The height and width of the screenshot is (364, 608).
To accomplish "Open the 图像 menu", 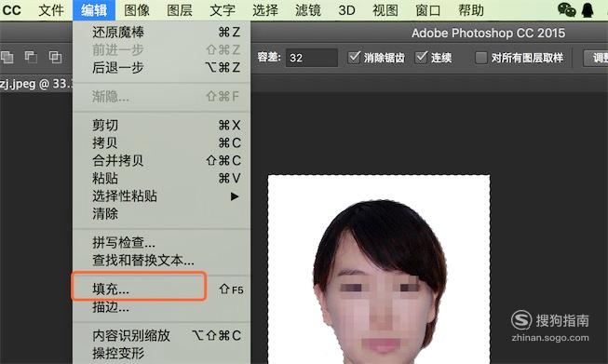I will 137,10.
